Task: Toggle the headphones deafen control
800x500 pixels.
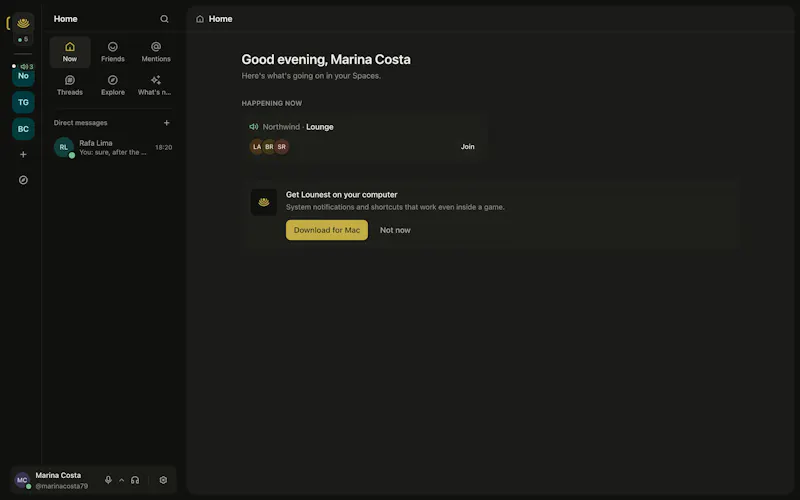Action: pyautogui.click(x=135, y=480)
